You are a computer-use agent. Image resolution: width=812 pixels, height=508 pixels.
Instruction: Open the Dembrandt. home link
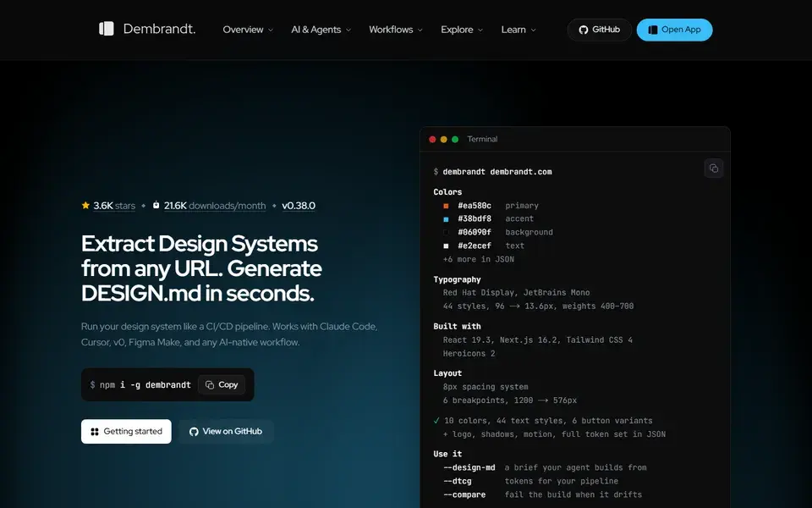(147, 29)
